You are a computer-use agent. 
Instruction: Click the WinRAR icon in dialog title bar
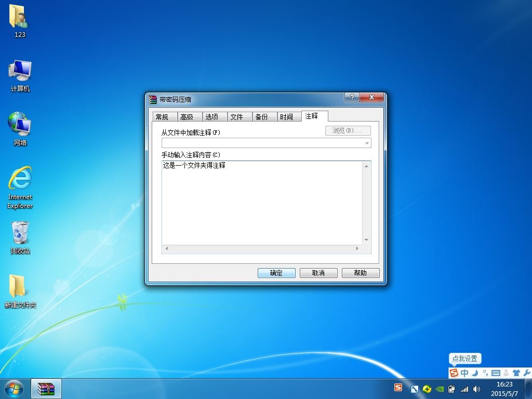click(153, 99)
